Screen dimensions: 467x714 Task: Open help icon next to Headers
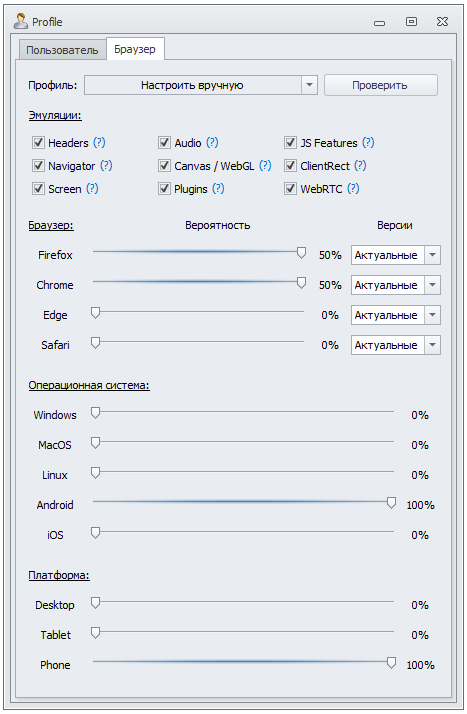click(x=99, y=143)
